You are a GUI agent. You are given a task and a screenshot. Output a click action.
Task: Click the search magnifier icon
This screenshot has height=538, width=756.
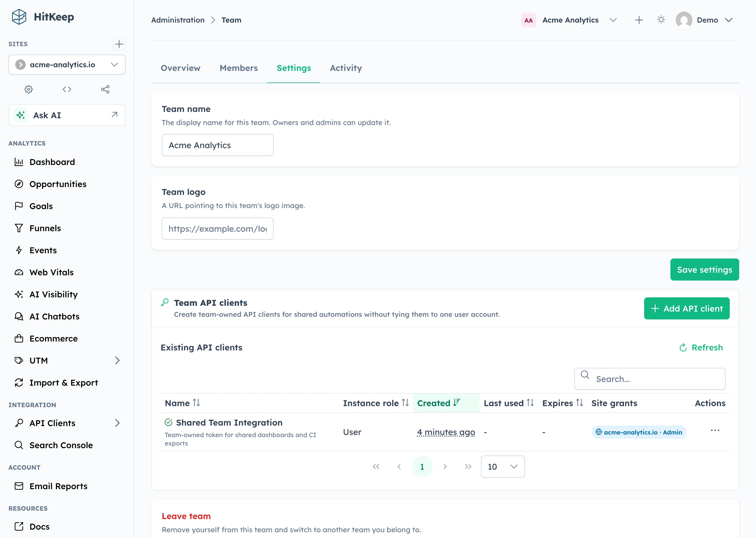[x=585, y=375]
